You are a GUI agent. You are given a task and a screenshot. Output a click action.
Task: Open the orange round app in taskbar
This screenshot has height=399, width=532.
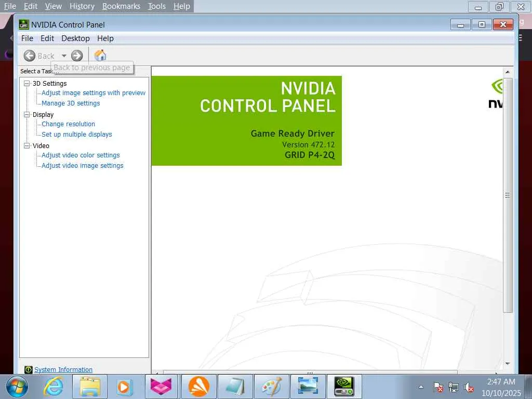click(x=199, y=387)
